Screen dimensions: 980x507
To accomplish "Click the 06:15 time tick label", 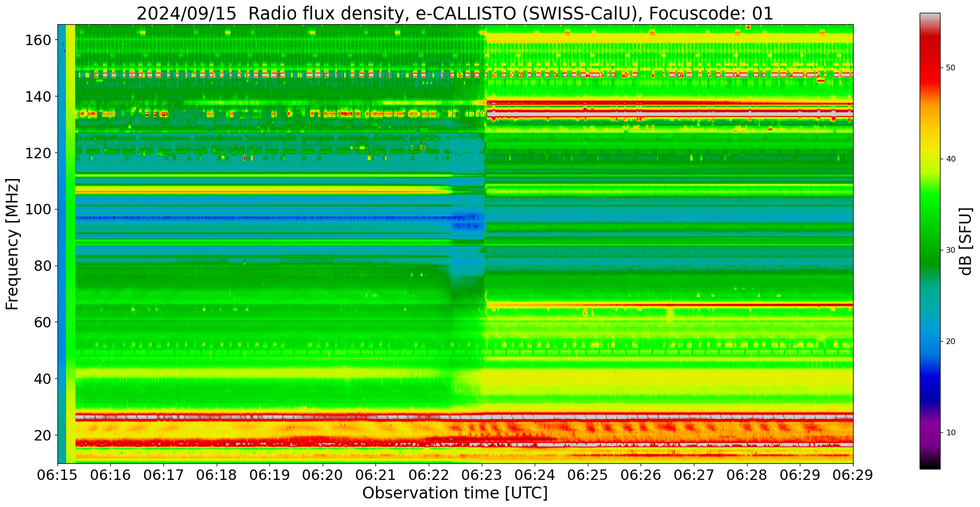I will pos(58,475).
